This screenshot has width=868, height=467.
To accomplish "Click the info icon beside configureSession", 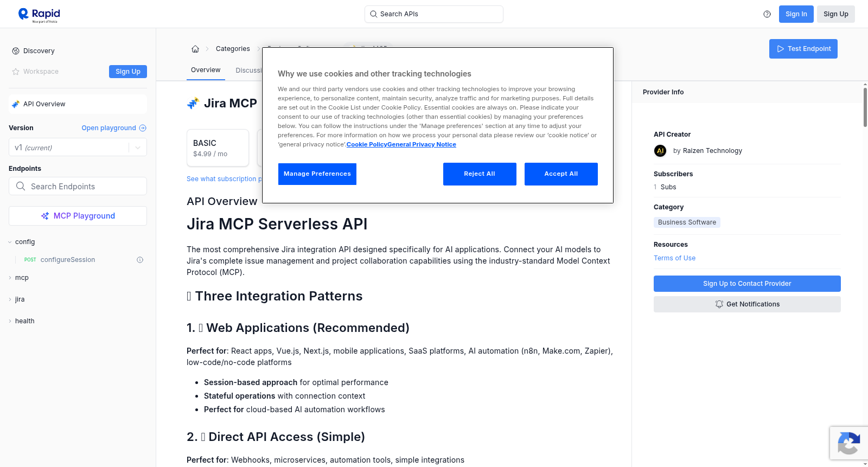I will pyautogui.click(x=140, y=260).
